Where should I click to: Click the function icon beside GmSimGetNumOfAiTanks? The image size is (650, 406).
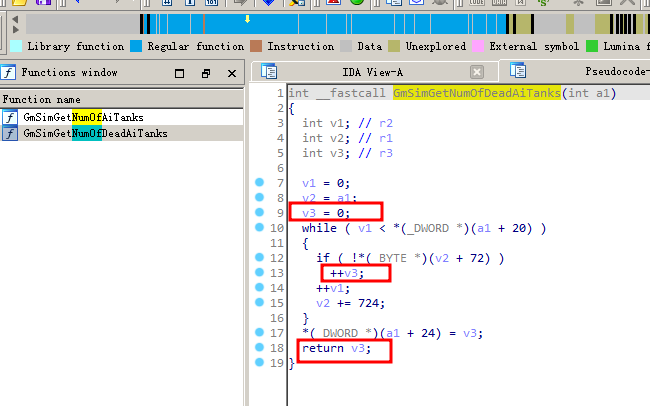point(10,117)
